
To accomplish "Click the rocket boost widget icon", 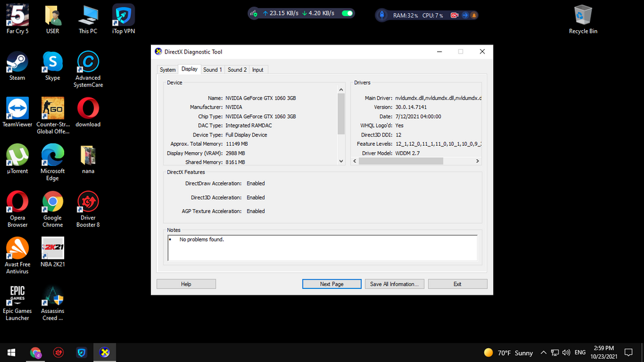I will (382, 15).
